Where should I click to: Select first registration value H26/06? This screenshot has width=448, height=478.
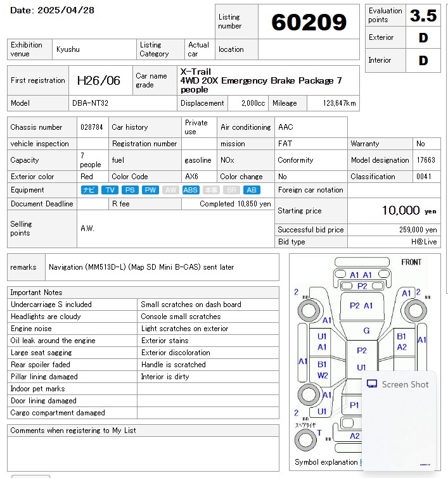pos(99,80)
